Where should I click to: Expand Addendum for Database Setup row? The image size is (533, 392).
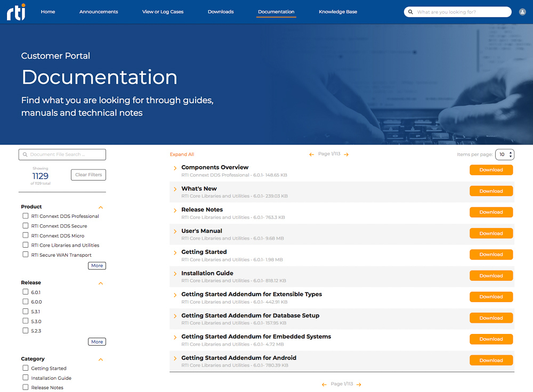175,316
